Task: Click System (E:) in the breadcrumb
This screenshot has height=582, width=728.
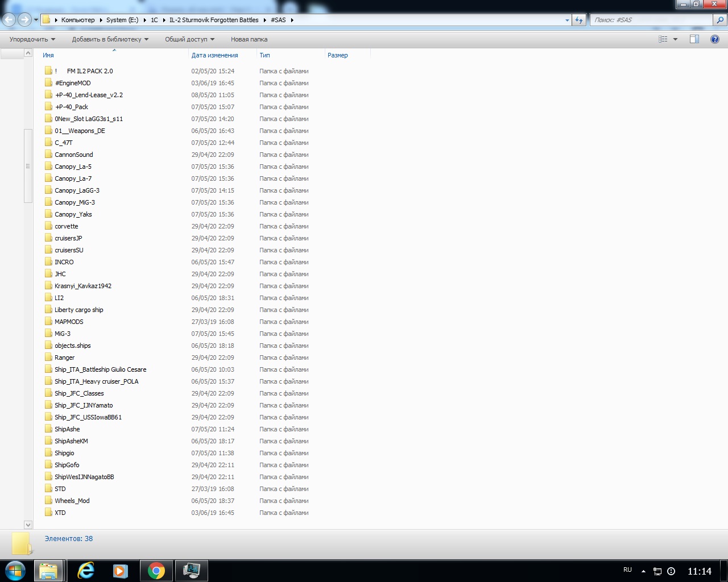Action: [122, 20]
